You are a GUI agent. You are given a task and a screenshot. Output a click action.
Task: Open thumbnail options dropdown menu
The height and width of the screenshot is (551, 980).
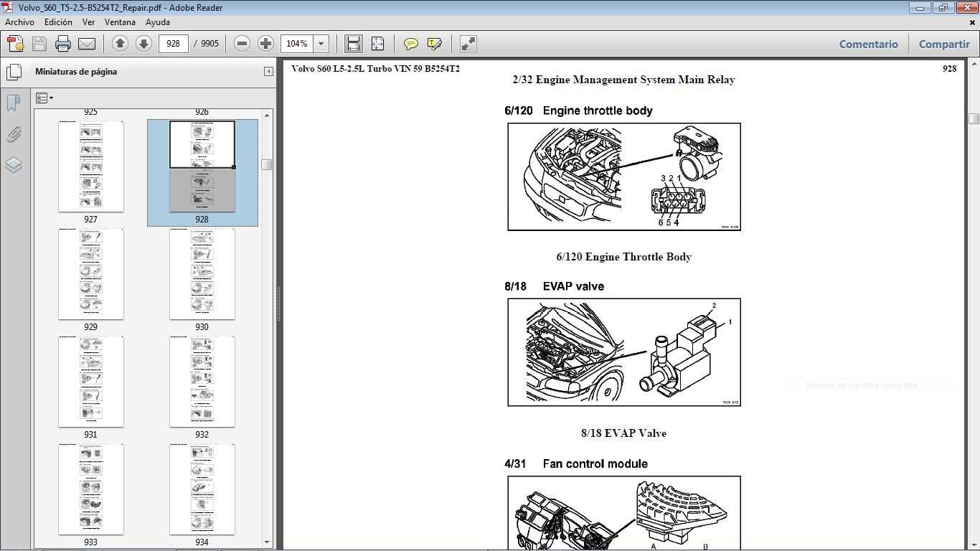[x=44, y=98]
